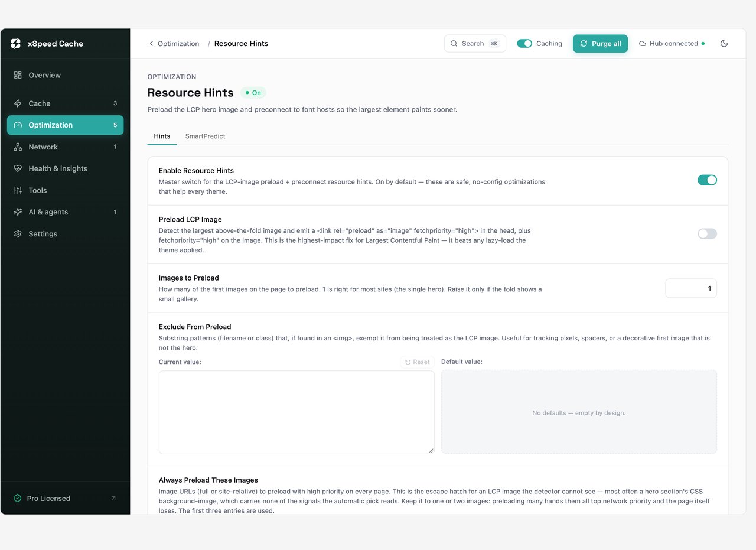
Task: Disable the Enable Resource Hints switch
Action: click(707, 180)
